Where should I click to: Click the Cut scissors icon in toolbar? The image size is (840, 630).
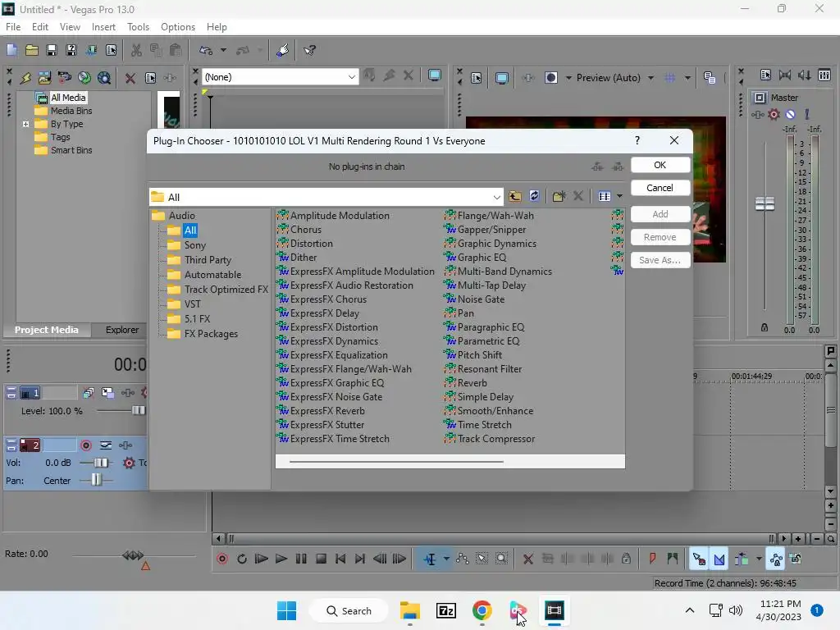pyautogui.click(x=137, y=50)
